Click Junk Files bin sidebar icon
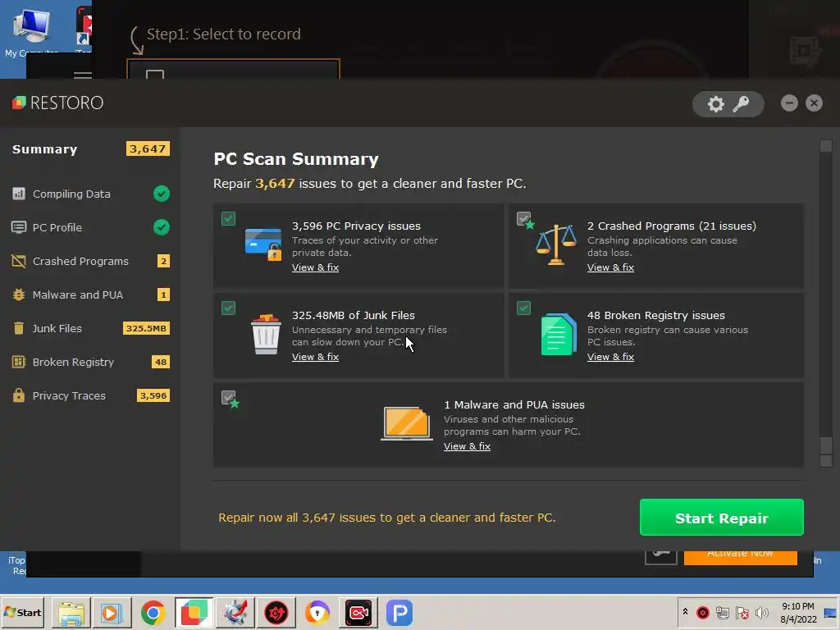 coord(19,328)
